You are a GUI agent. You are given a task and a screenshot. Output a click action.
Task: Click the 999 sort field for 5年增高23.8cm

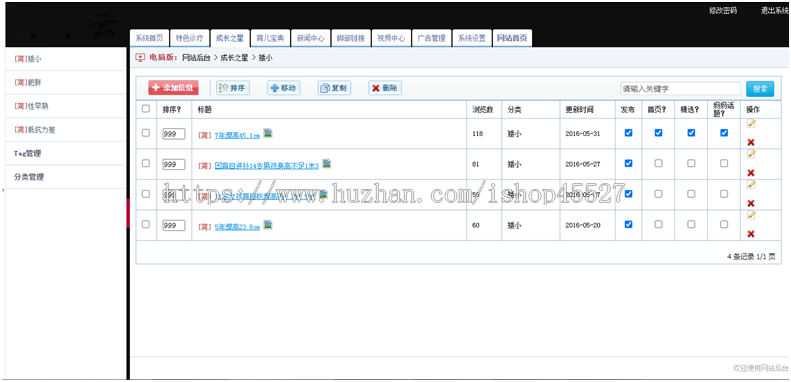(x=174, y=226)
